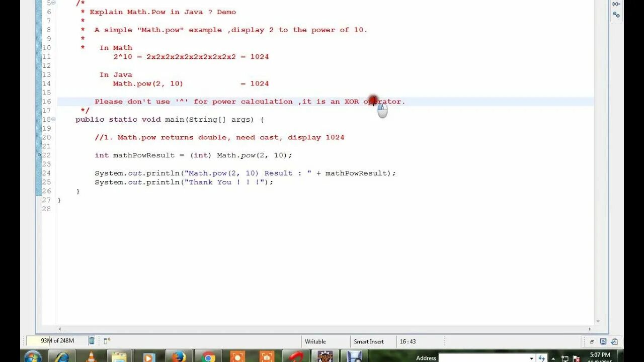
Task: Open the media player taskbar icon
Action: [x=148, y=356]
